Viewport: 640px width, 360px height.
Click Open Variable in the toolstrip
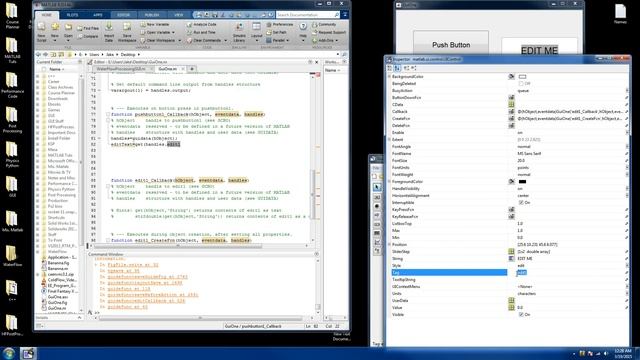pos(158,32)
